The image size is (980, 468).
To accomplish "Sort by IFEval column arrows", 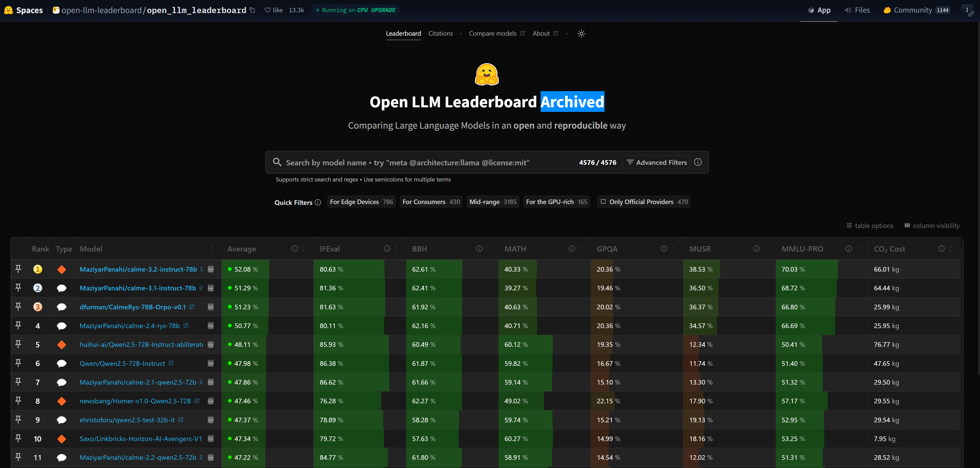I will (x=397, y=249).
